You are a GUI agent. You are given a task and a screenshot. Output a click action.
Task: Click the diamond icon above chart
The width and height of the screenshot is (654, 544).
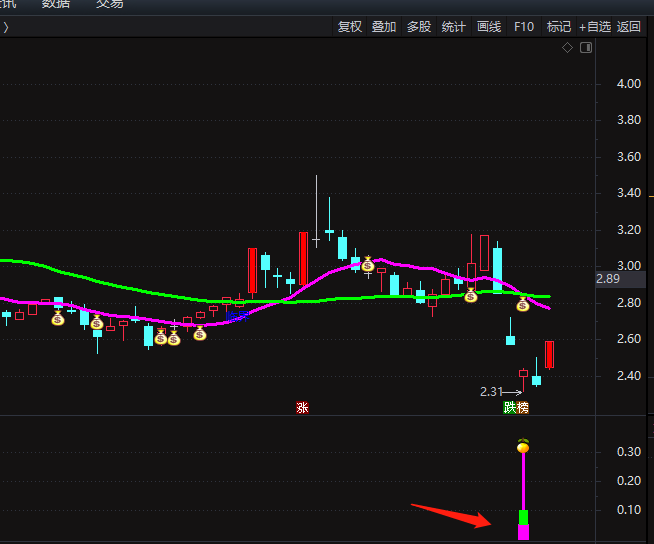[x=567, y=48]
